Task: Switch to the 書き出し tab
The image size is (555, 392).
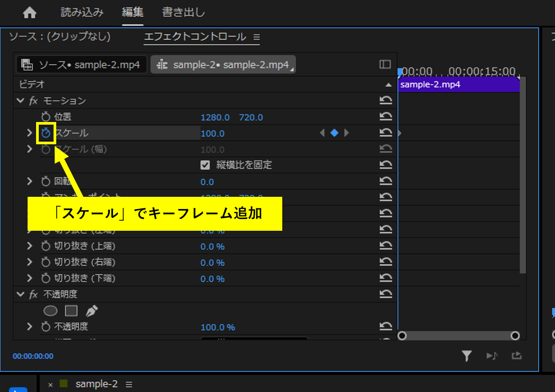Action: tap(183, 12)
